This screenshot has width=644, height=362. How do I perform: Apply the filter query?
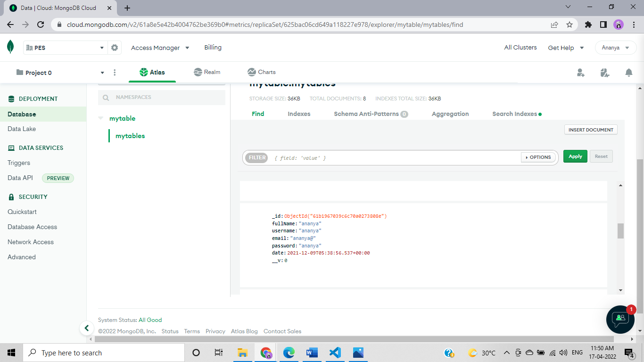point(575,156)
